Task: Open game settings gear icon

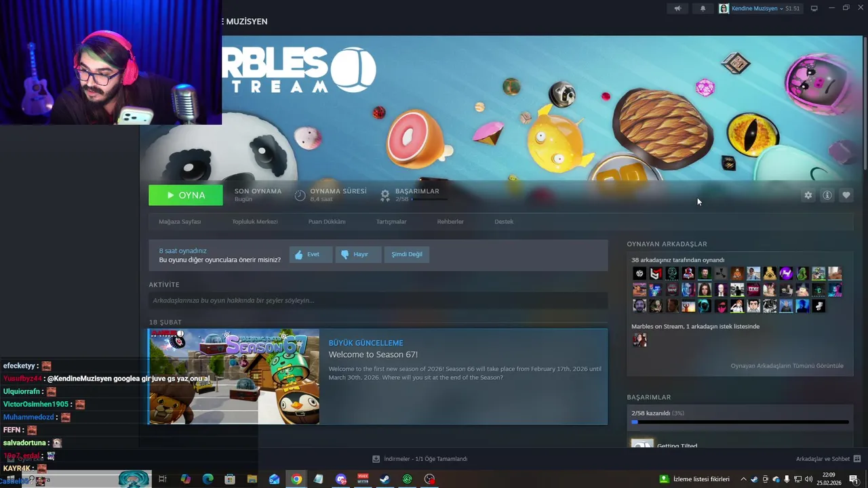Action: (808, 195)
